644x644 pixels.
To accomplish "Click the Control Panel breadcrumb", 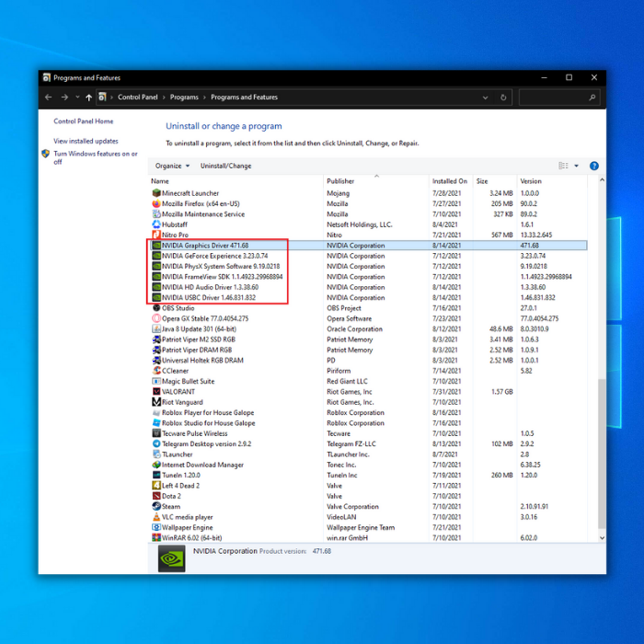I will [138, 98].
